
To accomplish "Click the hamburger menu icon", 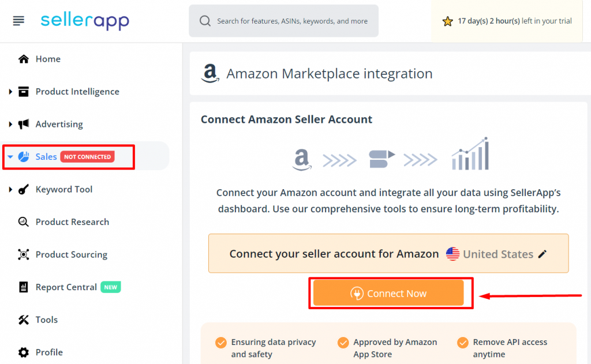I will click(17, 20).
